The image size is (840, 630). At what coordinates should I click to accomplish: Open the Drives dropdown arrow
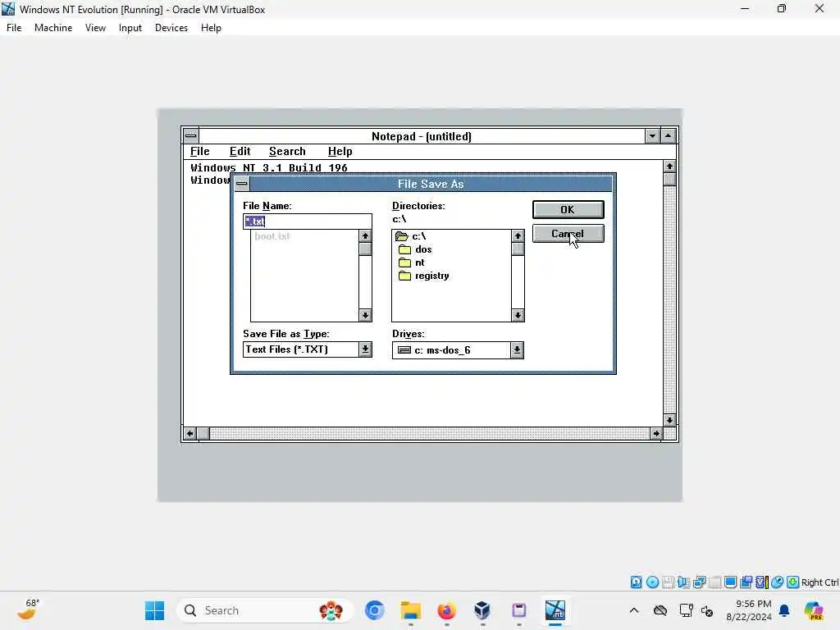517,350
